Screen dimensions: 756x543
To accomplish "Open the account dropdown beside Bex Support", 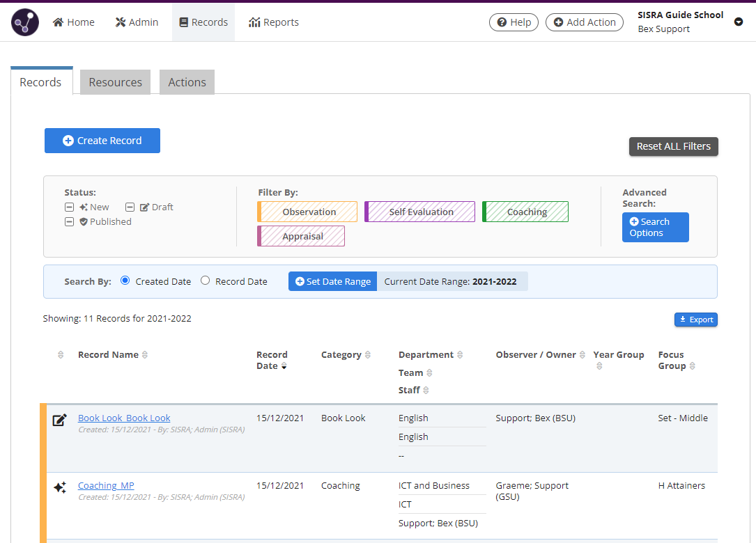I will [739, 22].
